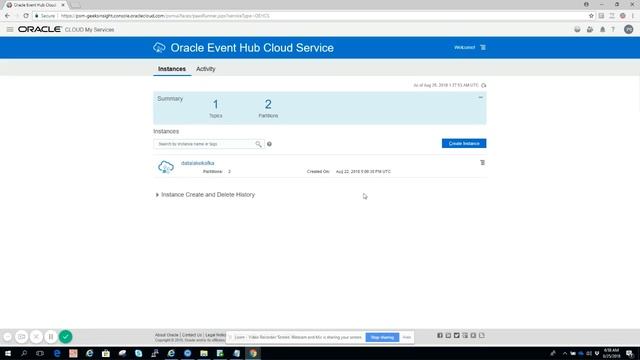Viewport: 640px width, 360px height.
Task: Open the datalakekafka instance link
Action: tap(198, 163)
